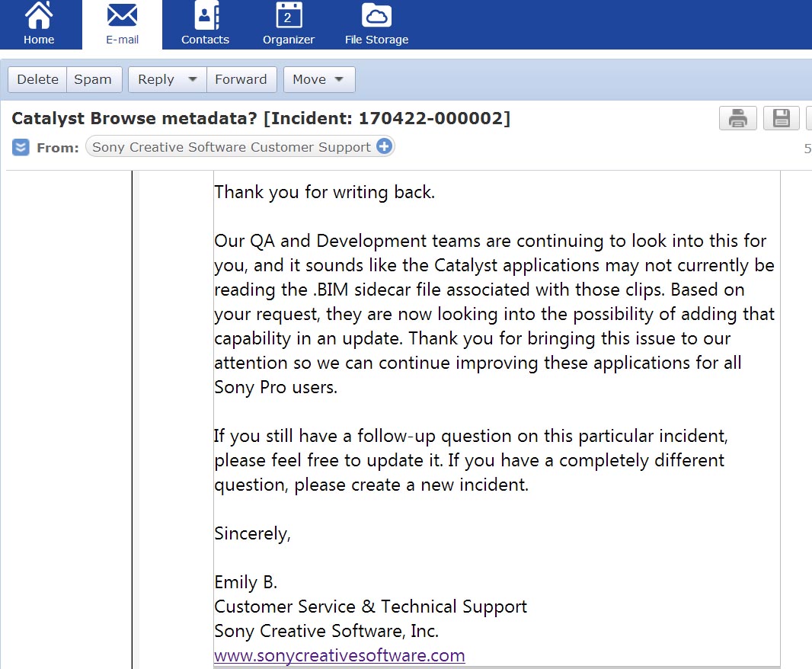Delete this email message
812x669 pixels.
pos(37,79)
